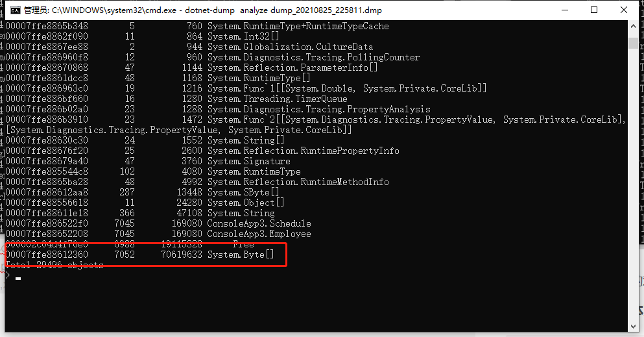The width and height of the screenshot is (644, 337).
Task: Click the ConsoleApp3.Employee text
Action: [x=259, y=234]
